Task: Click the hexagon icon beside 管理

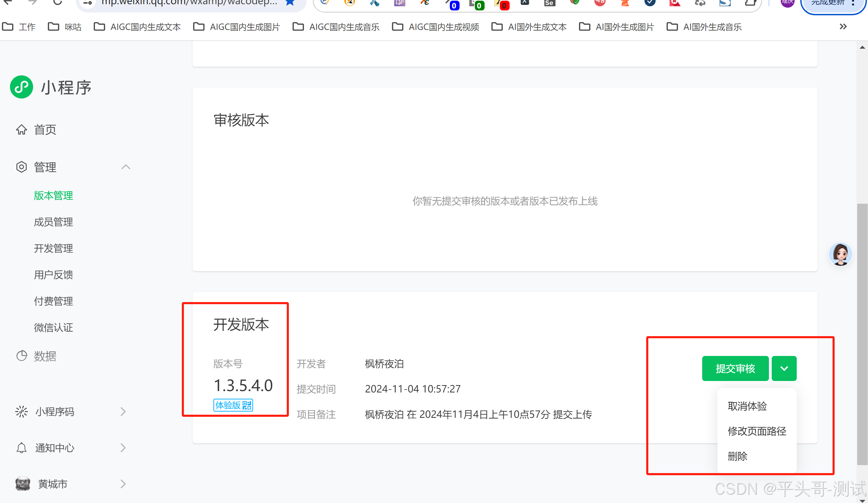Action: tap(22, 167)
